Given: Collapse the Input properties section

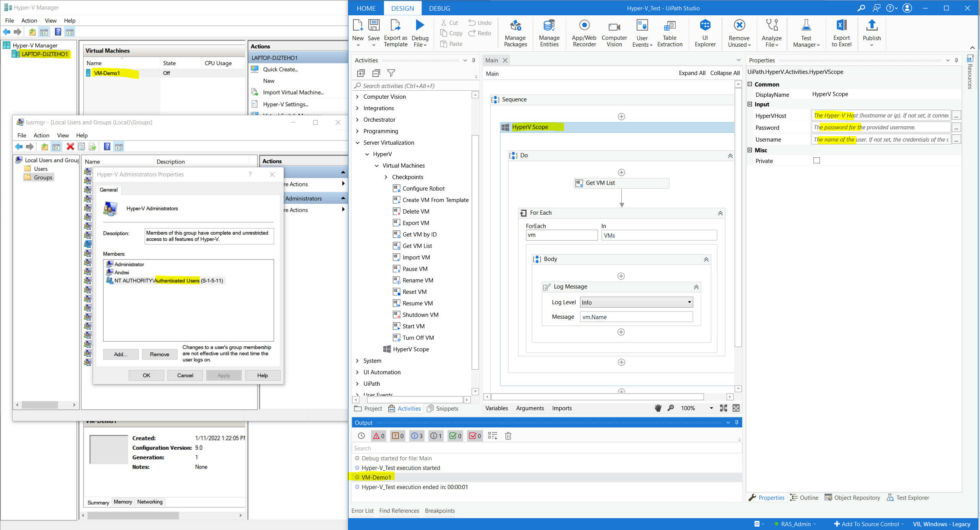Looking at the screenshot, I should point(750,104).
